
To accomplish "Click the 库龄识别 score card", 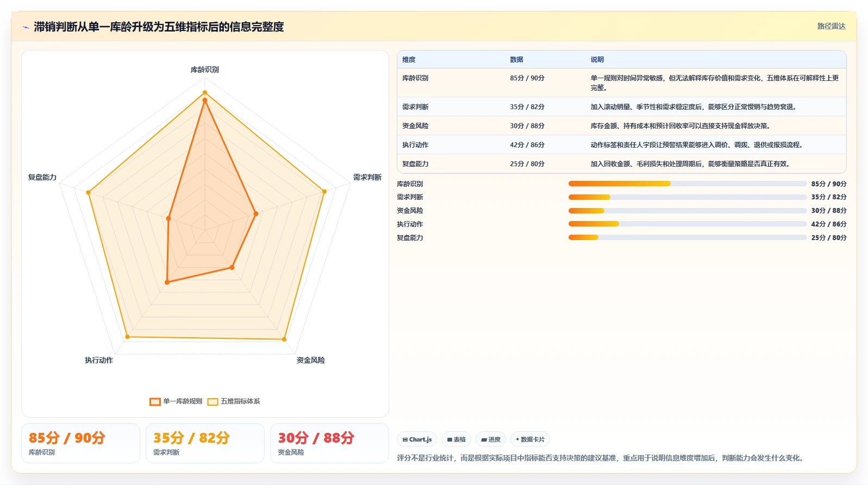I will (80, 443).
